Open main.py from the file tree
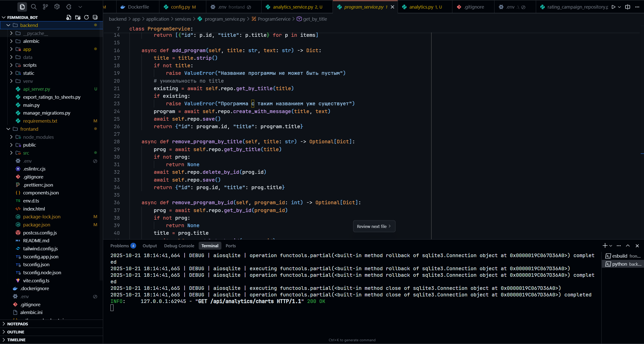The height and width of the screenshot is (344, 644). coord(31,105)
